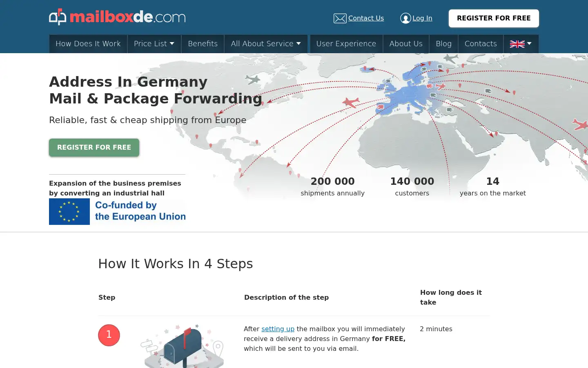This screenshot has width=588, height=368.
Task: Open How Does It Work menu item
Action: (88, 44)
